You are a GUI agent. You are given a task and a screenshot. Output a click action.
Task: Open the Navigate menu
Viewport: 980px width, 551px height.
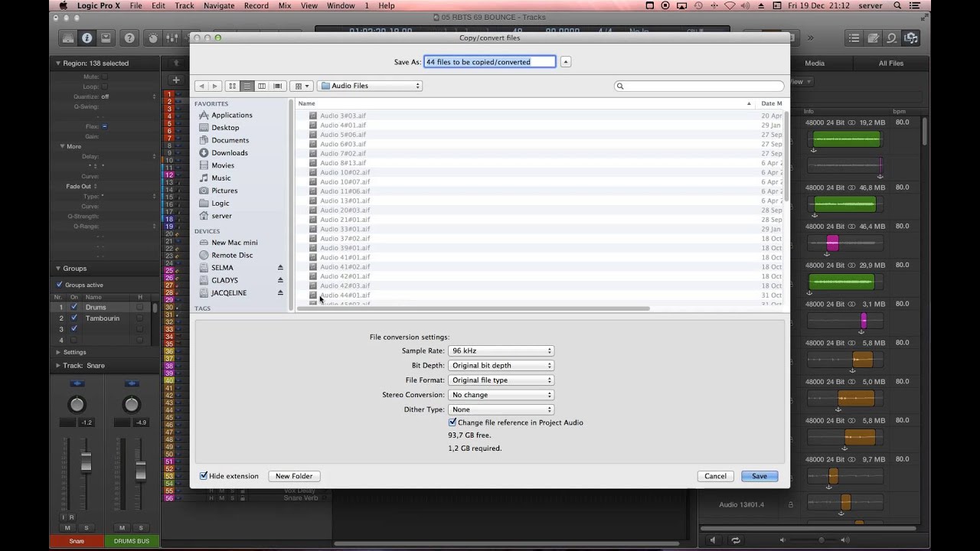pos(220,5)
